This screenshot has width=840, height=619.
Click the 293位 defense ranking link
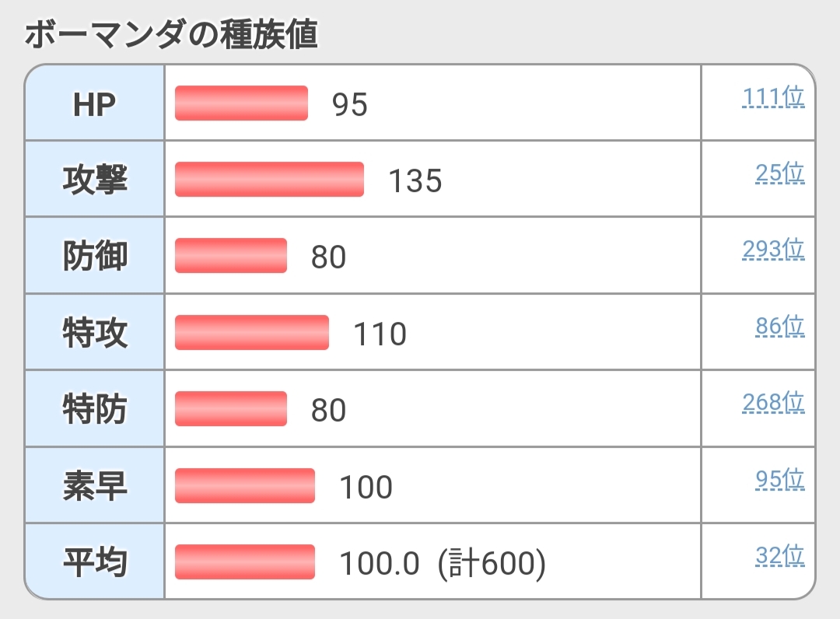[x=773, y=250]
